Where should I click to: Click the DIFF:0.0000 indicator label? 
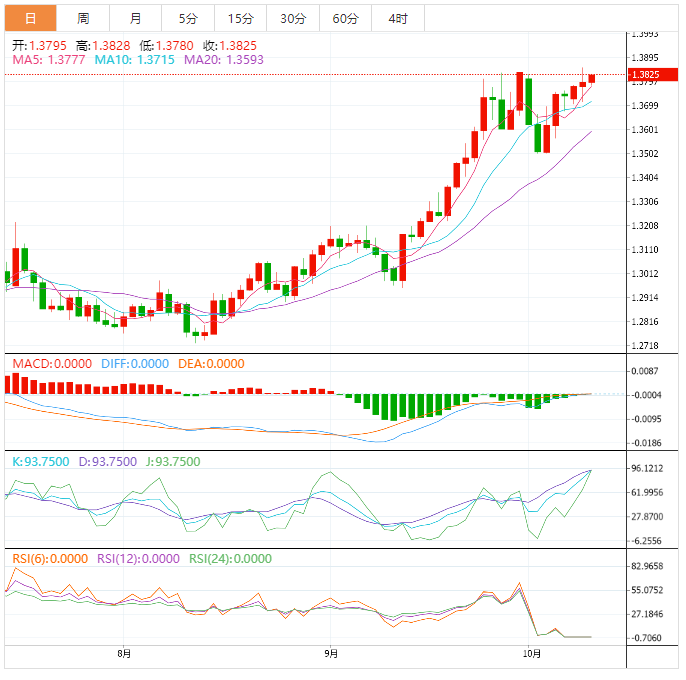(135, 364)
